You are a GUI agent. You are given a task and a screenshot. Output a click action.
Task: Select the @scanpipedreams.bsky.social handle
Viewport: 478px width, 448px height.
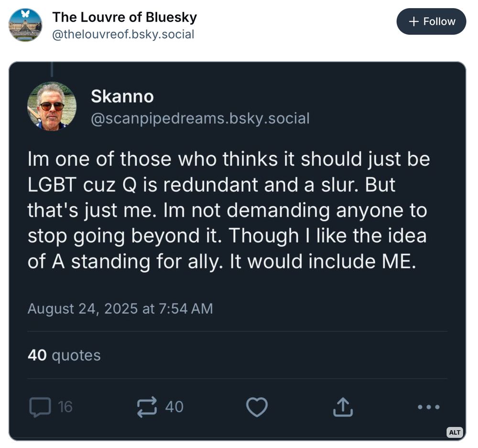201,118
